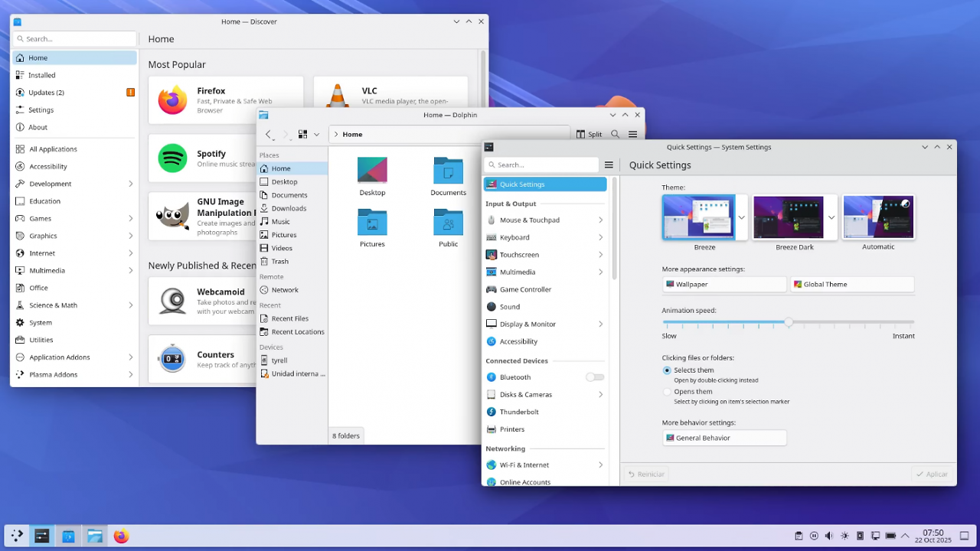
Task: Open the Breeze theme dropdown arrow
Action: pos(741,217)
